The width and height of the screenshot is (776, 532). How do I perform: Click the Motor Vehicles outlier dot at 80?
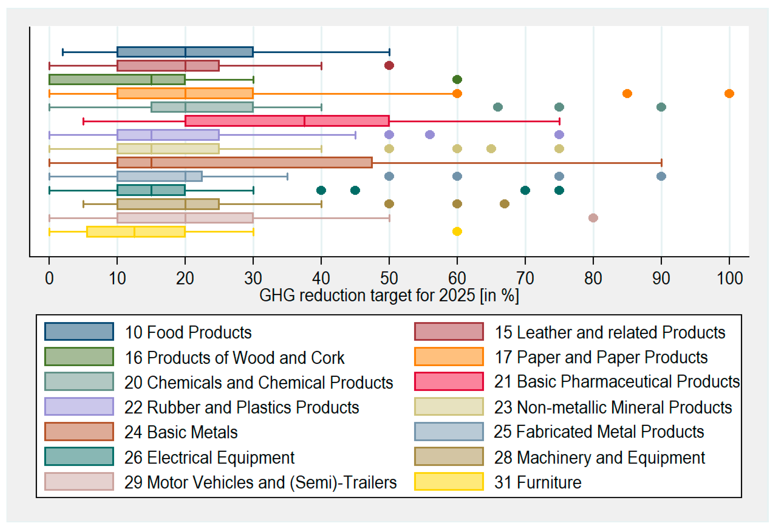[x=593, y=218]
